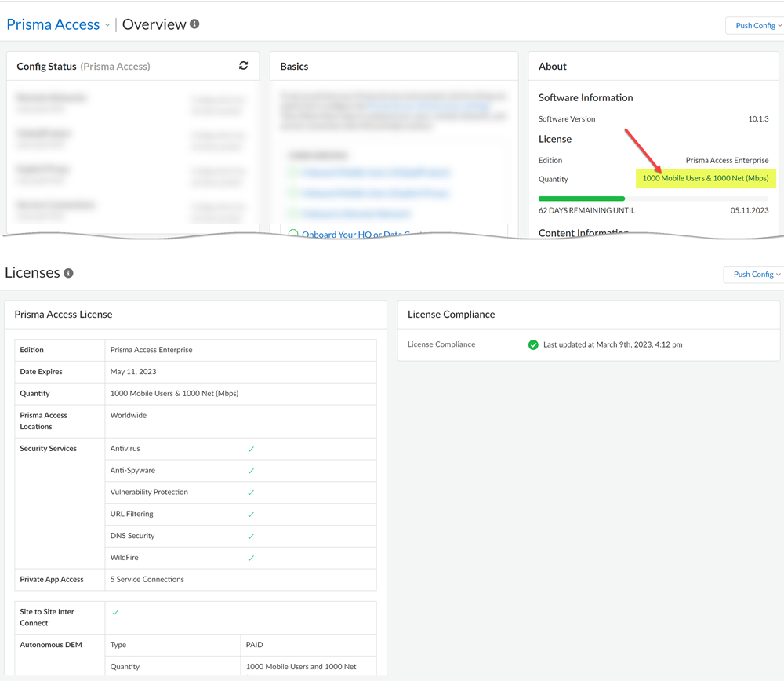
Task: Refresh the Config Status panel
Action: [244, 66]
